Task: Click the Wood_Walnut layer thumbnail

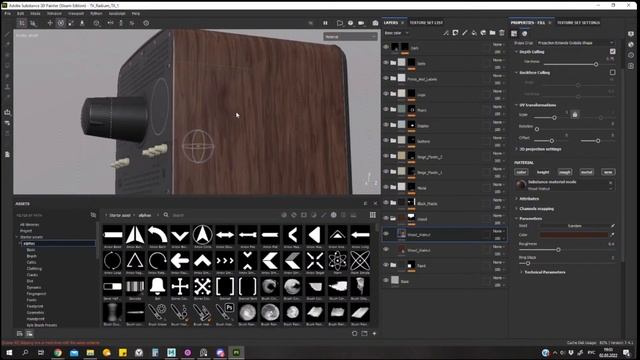Action: [402, 234]
